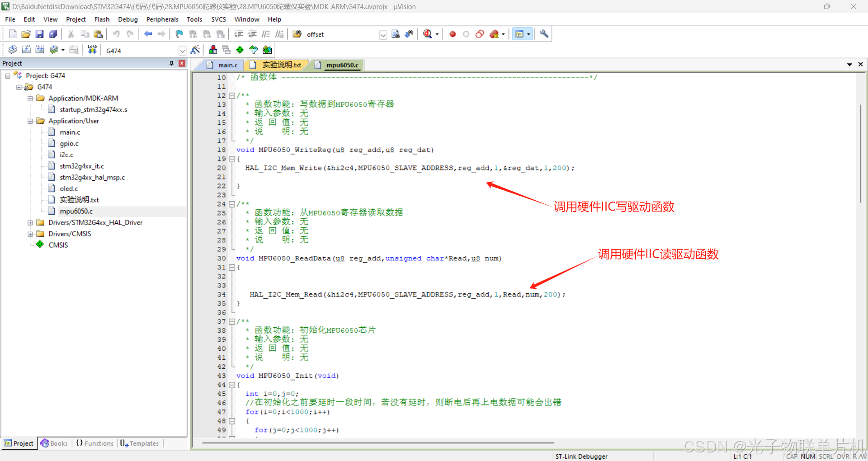Open the Debug menu

128,19
